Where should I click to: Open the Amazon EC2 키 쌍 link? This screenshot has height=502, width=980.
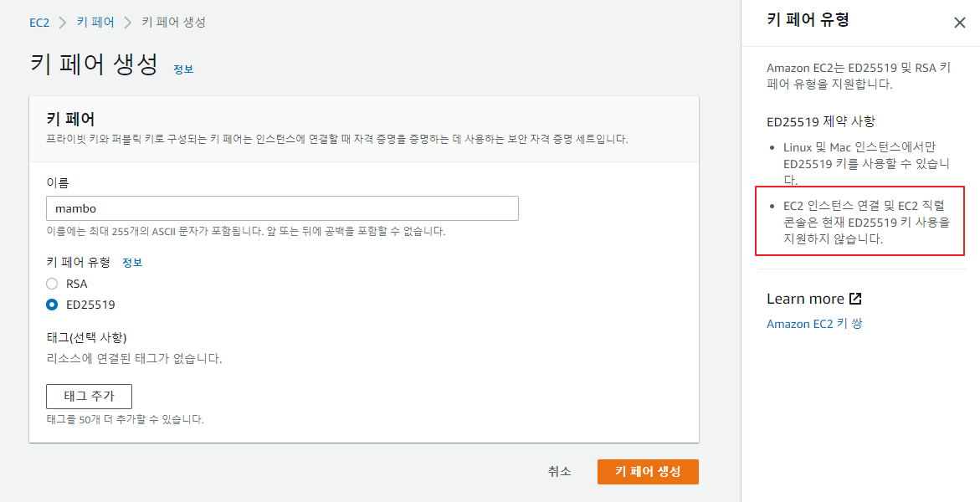[813, 324]
